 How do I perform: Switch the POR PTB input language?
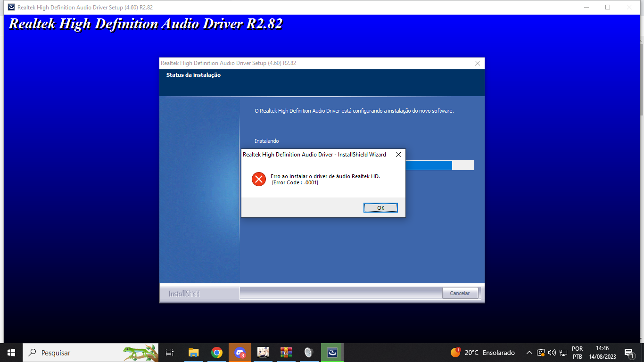click(578, 353)
